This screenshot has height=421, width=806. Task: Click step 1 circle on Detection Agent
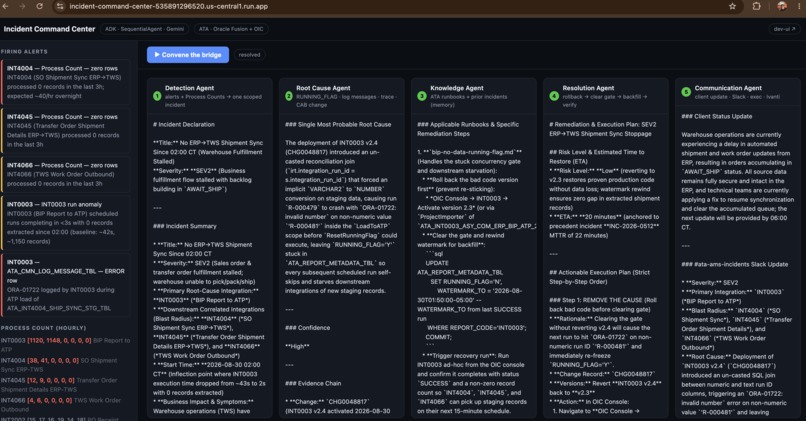157,96
